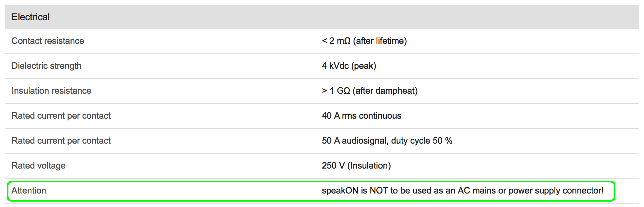Select the Dielectric strength label
The height and width of the screenshot is (207, 644).
(46, 66)
